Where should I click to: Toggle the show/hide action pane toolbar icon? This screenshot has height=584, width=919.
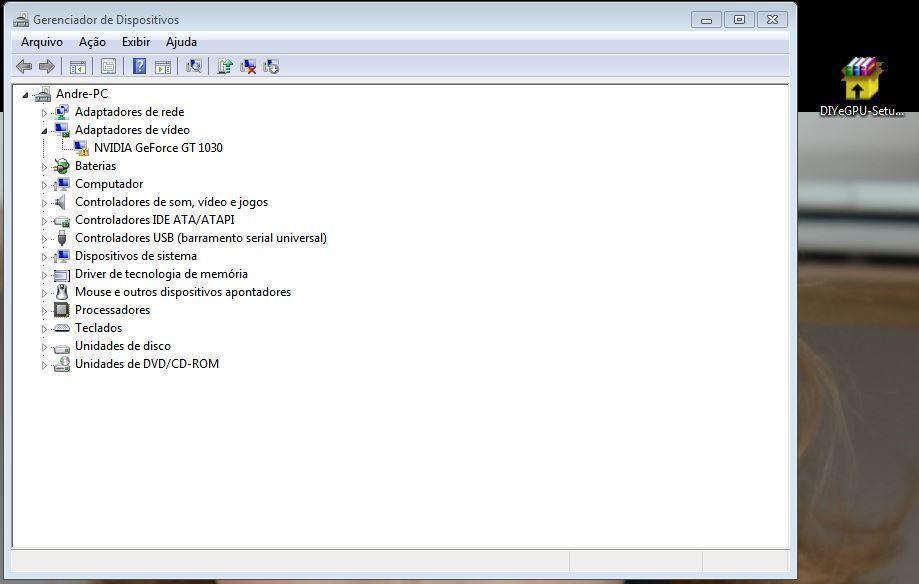pos(163,67)
